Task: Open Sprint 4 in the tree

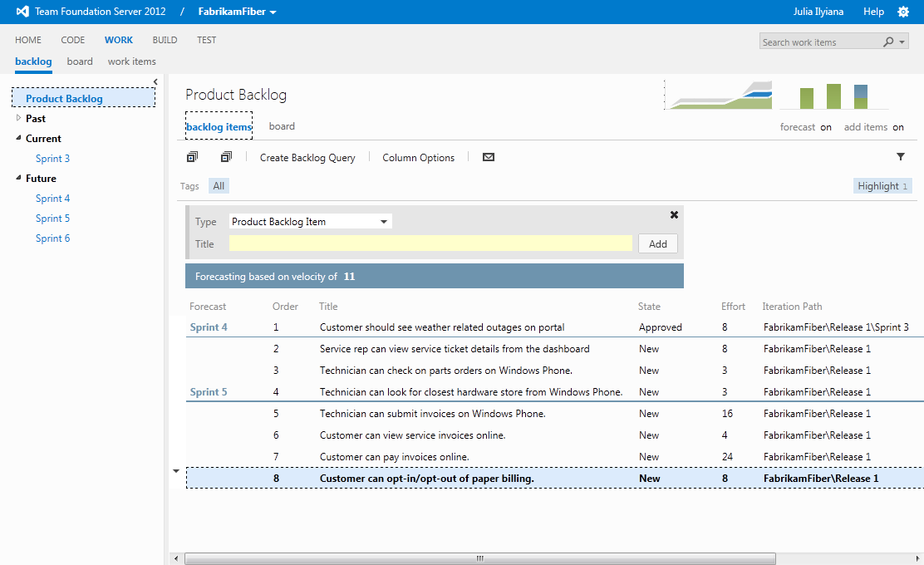Action: point(52,198)
